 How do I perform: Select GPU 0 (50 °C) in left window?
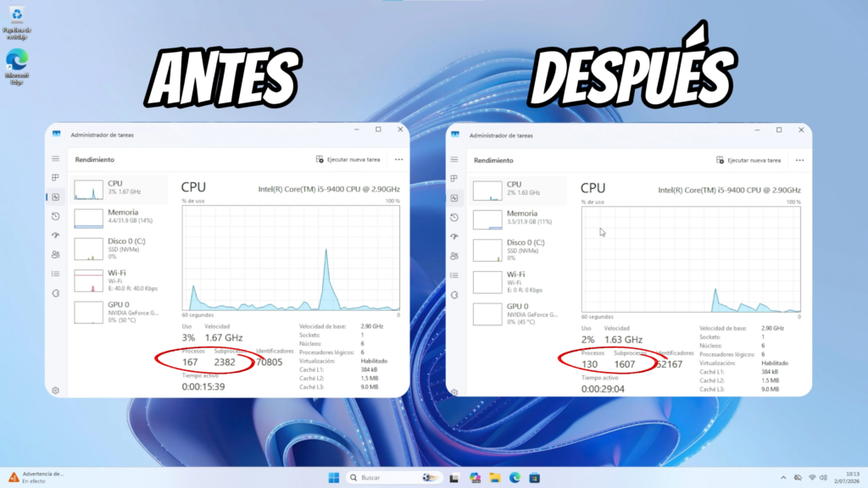pyautogui.click(x=120, y=312)
